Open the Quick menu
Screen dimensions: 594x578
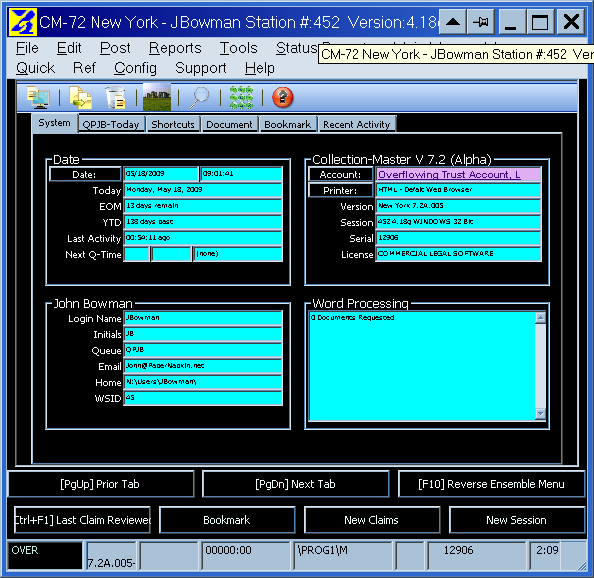coord(36,68)
